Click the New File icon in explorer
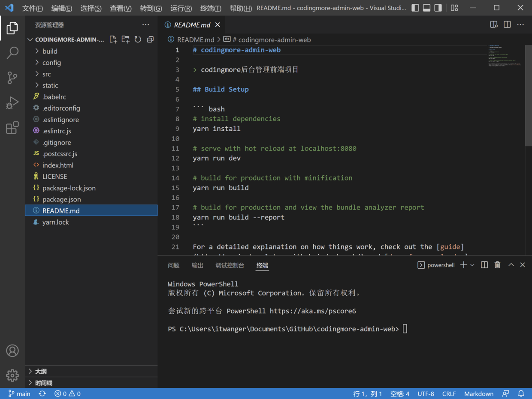This screenshot has width=532, height=399. pyautogui.click(x=113, y=39)
